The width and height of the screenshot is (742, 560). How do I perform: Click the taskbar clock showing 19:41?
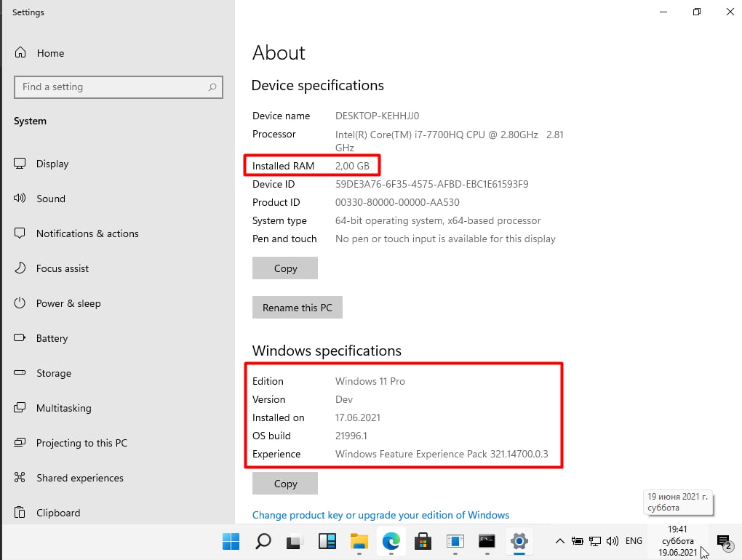coord(678,541)
